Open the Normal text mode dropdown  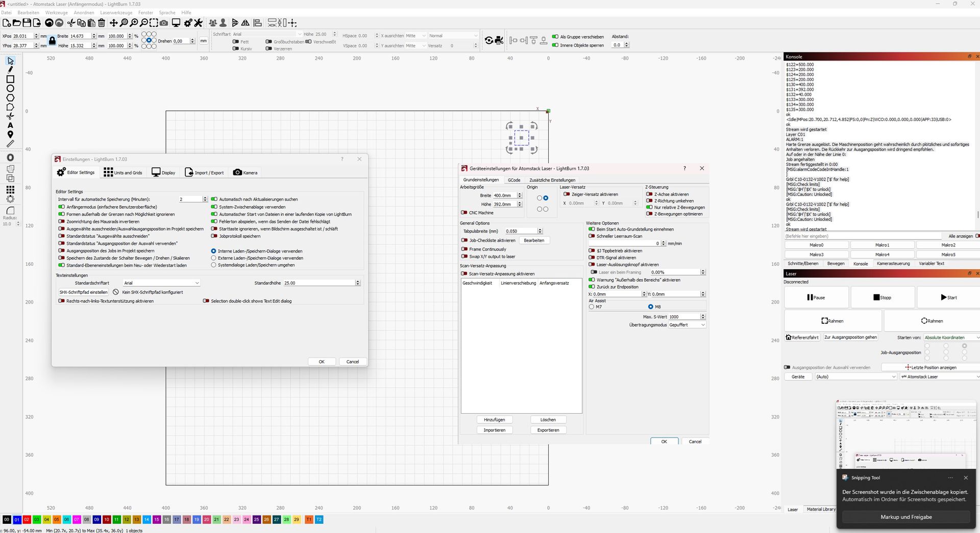point(453,36)
